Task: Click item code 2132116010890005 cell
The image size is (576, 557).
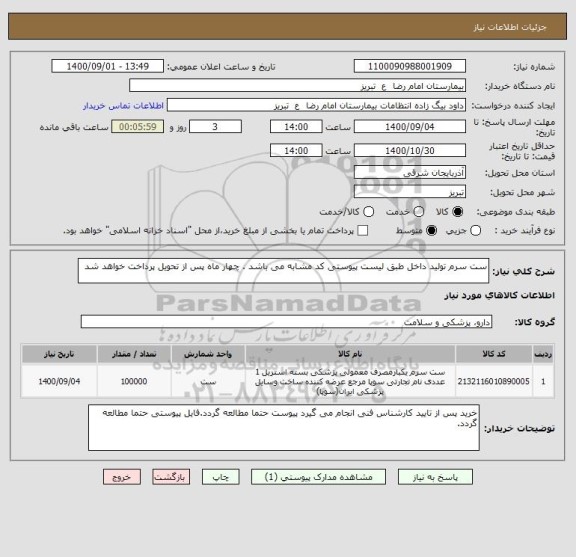Action: click(494, 381)
